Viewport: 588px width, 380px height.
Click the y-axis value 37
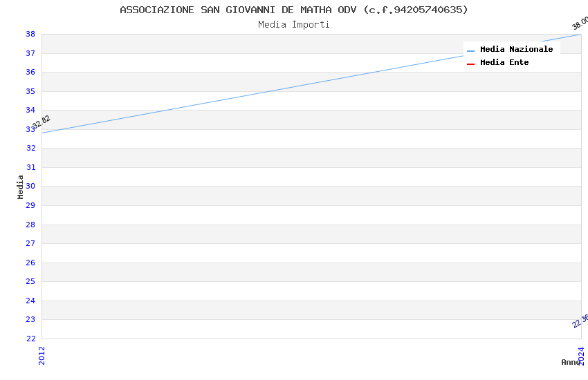[x=30, y=53]
